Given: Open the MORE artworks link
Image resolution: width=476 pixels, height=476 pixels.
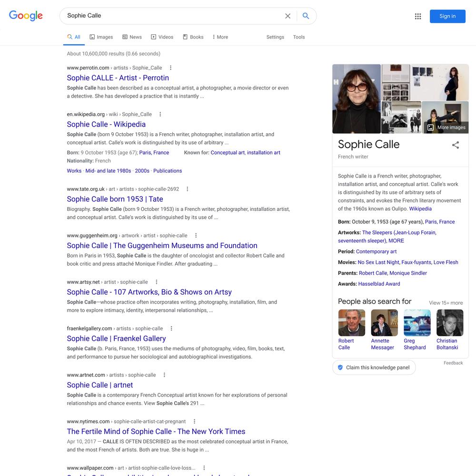Looking at the screenshot, I should pos(396,240).
